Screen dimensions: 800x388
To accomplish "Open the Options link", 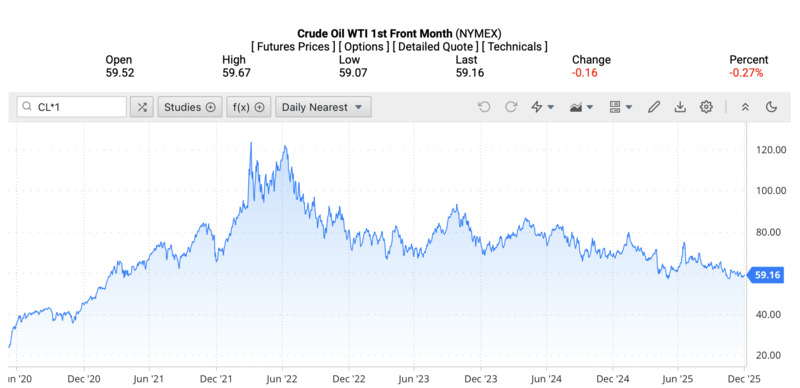I will 364,47.
